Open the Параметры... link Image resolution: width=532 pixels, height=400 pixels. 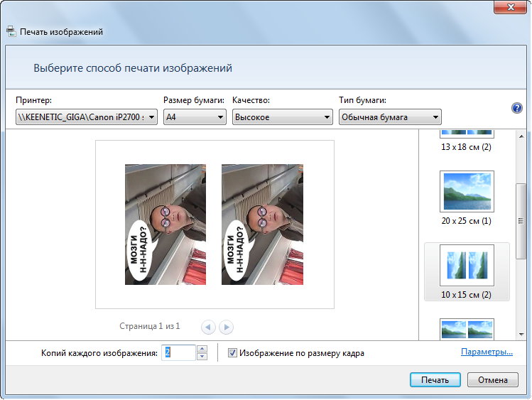tap(487, 352)
